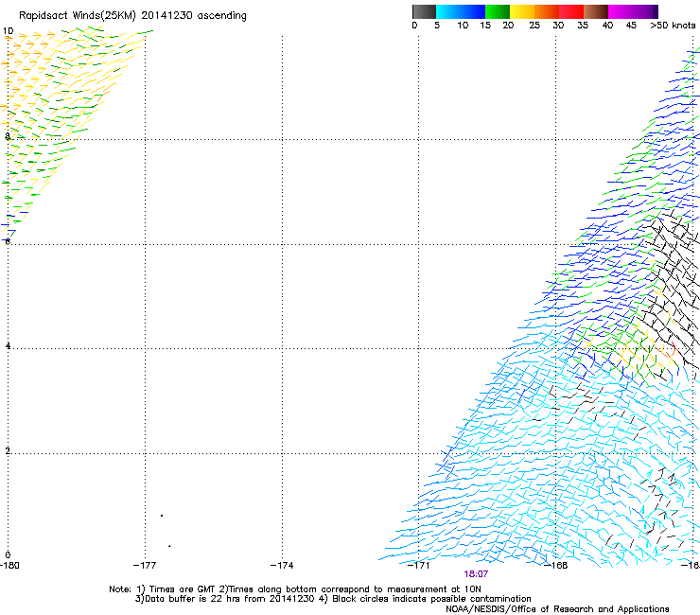Select the cyan-to-blue 5-15 knots color segment

[461, 11]
